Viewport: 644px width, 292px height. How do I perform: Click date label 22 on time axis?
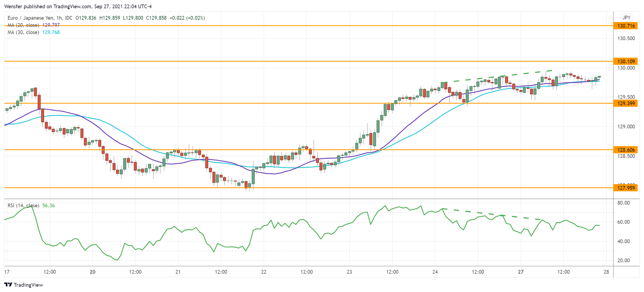tap(263, 272)
